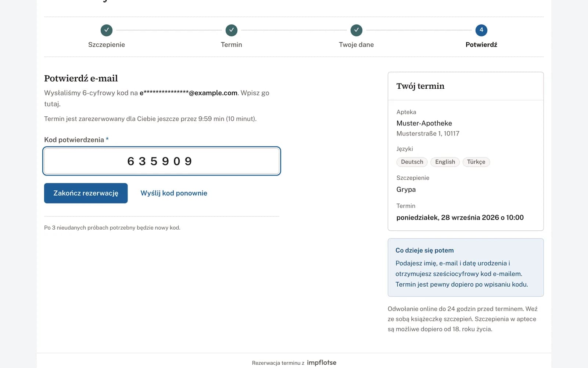588x368 pixels.
Task: Click the Muster-Apotheke pharmacy name
Action: pos(424,123)
